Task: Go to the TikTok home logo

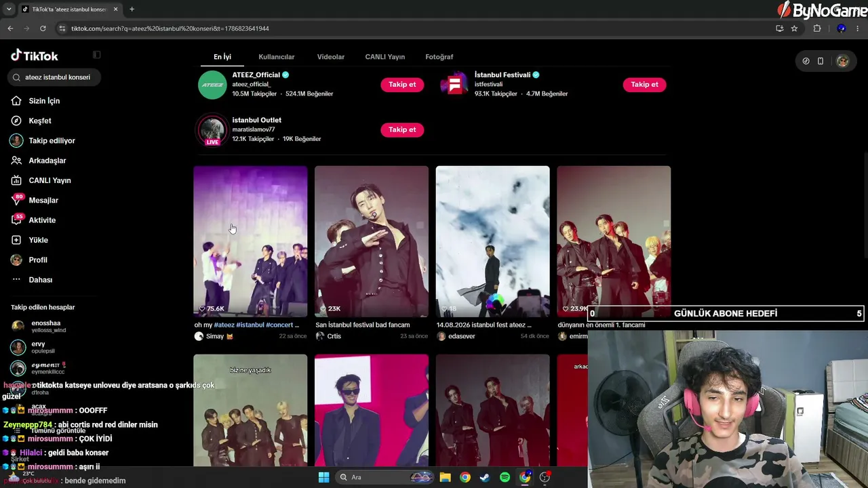Action: click(35, 56)
